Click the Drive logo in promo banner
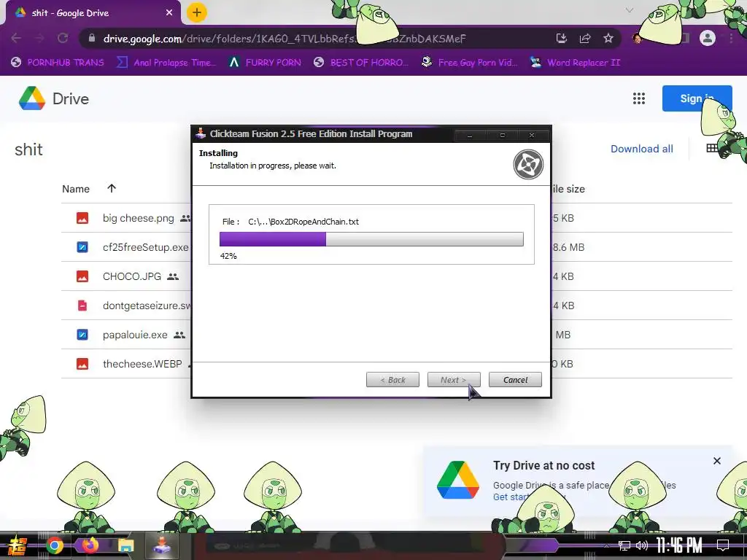Screen dimensions: 747x560 click(458, 480)
